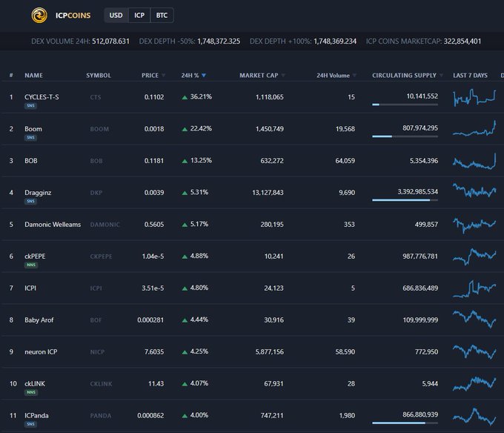The height and width of the screenshot is (433, 504).
Task: Click the DEX Depth -50% value 1,748,372.325
Action: coord(219,41)
